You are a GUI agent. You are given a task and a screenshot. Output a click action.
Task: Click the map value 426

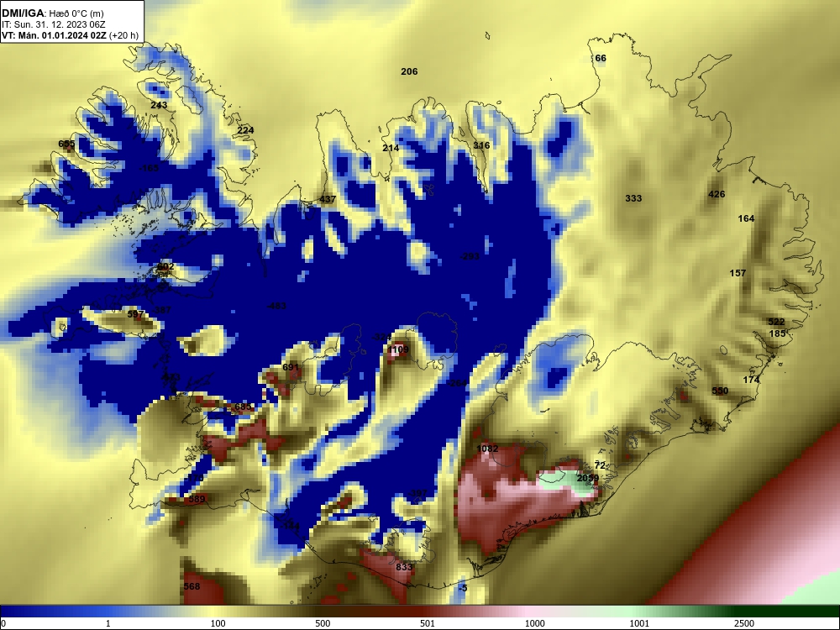717,194
